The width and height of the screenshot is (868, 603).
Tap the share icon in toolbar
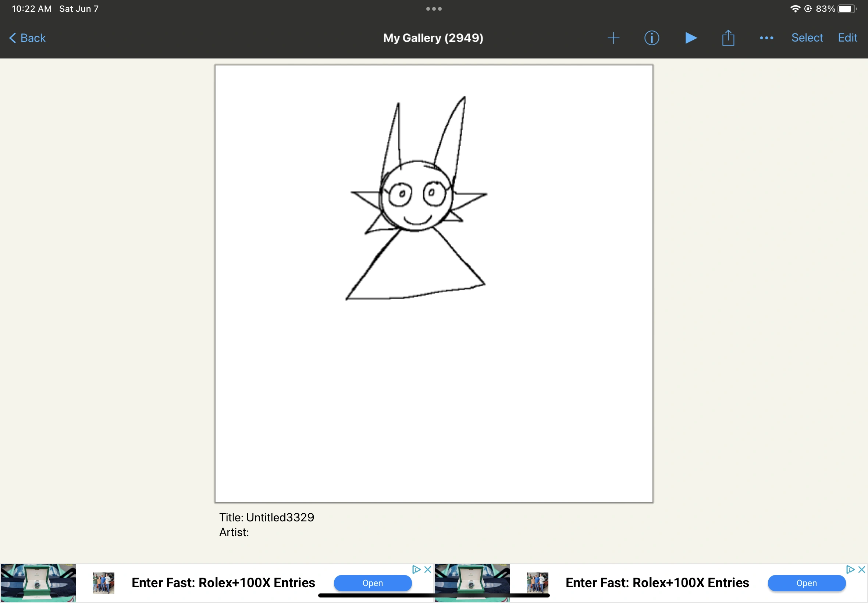(x=728, y=38)
